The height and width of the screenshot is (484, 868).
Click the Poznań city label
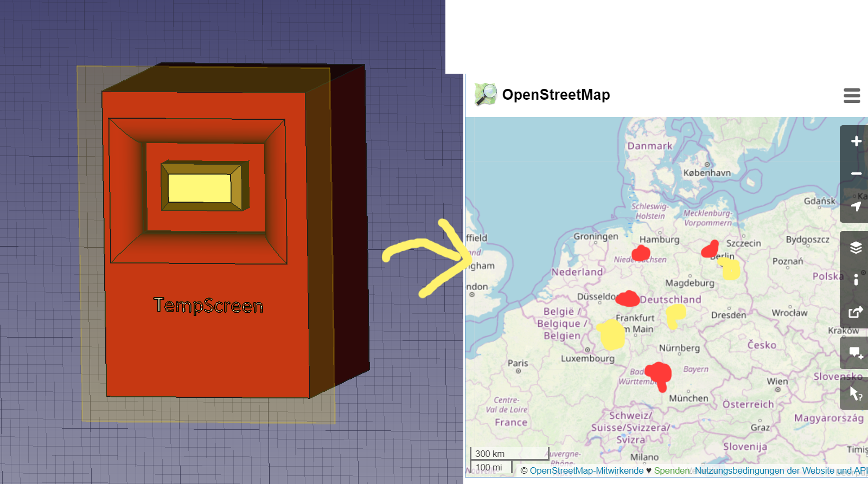[788, 261]
